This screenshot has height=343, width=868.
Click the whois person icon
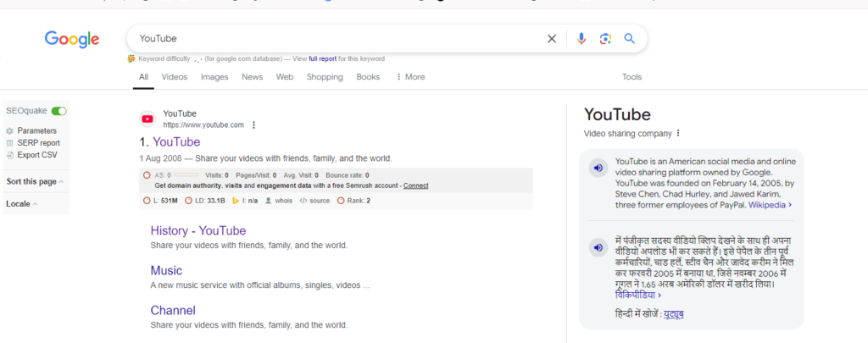click(269, 201)
